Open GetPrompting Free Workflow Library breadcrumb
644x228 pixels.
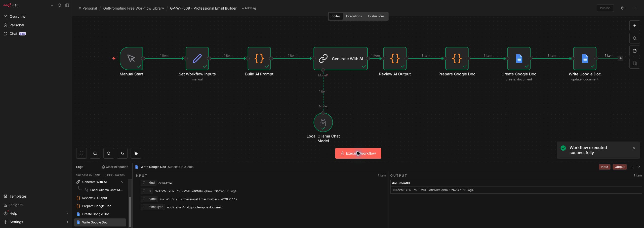[x=134, y=8]
